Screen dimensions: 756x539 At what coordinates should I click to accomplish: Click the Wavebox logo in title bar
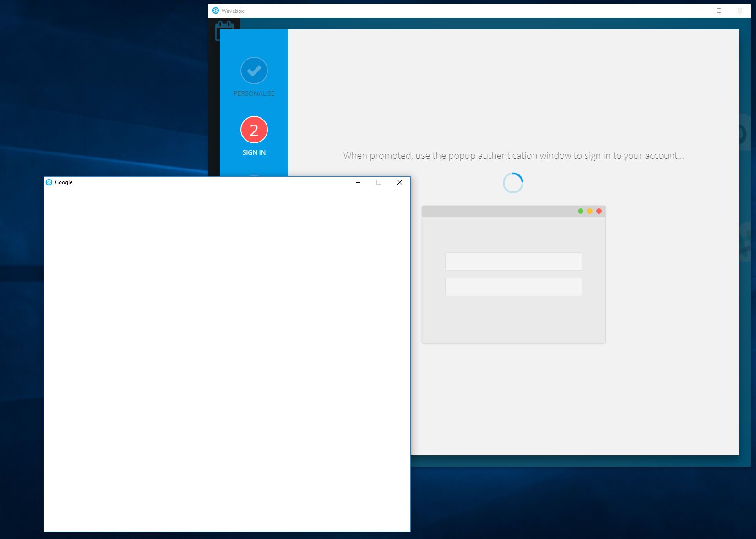click(216, 11)
